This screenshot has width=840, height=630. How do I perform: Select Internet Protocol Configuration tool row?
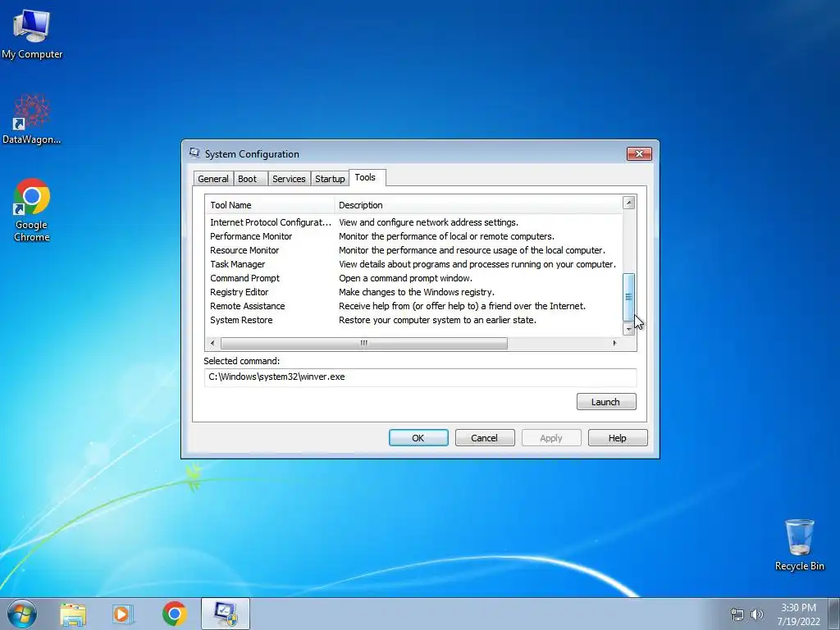click(413, 222)
